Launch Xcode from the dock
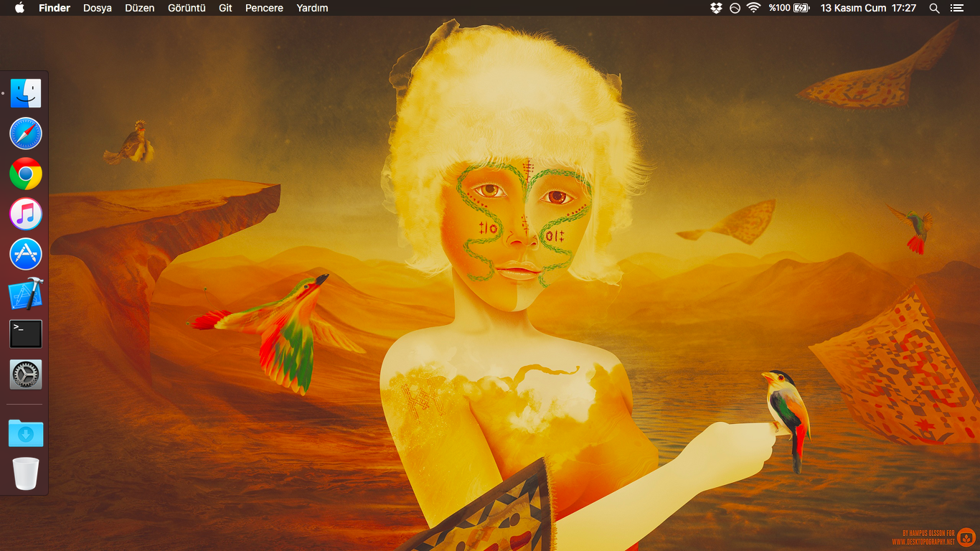The image size is (980, 551). coord(26,294)
